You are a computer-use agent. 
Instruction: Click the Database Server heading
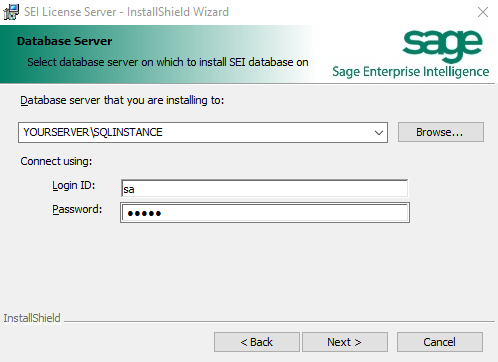64,41
